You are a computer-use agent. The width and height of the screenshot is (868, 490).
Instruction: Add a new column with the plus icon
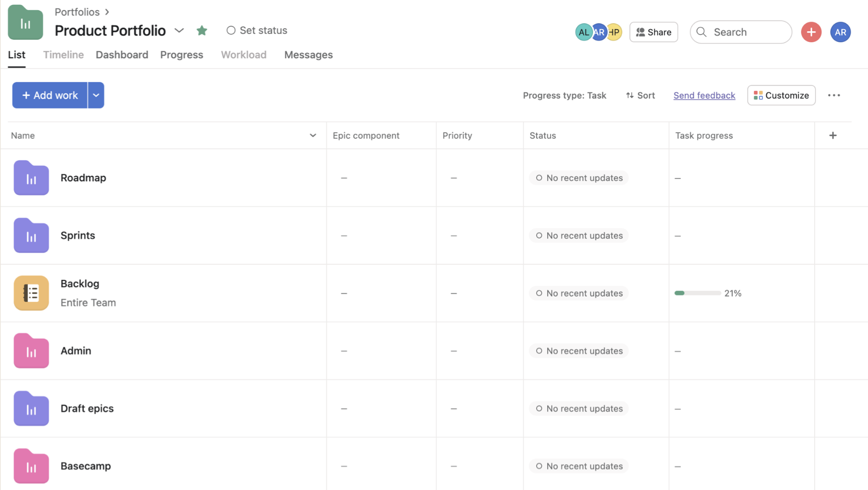tap(833, 135)
